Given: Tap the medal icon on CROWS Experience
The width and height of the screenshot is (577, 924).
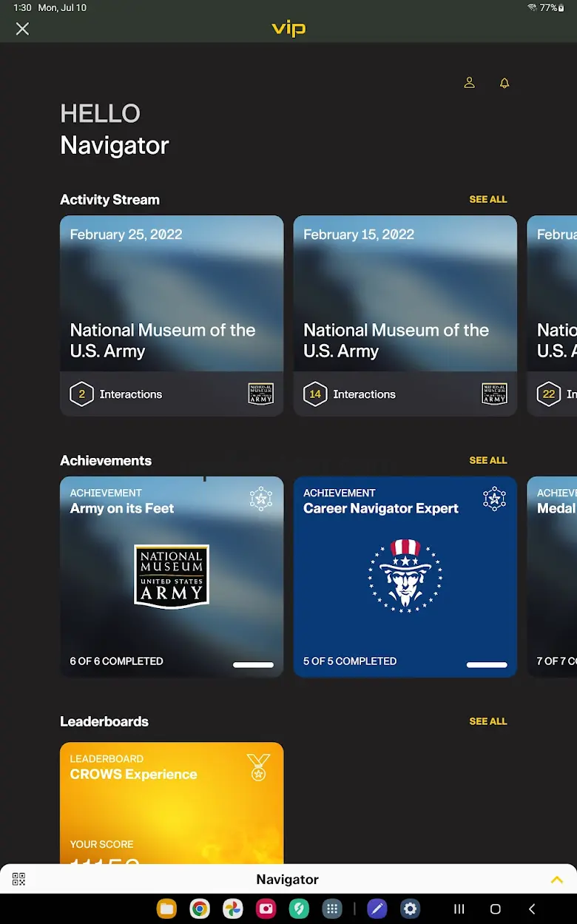Looking at the screenshot, I should [259, 767].
